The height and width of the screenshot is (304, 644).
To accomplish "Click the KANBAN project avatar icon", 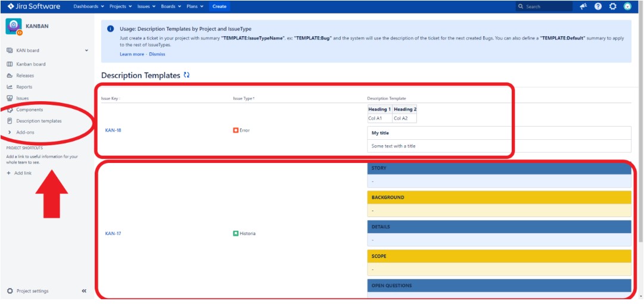I will coord(14,27).
